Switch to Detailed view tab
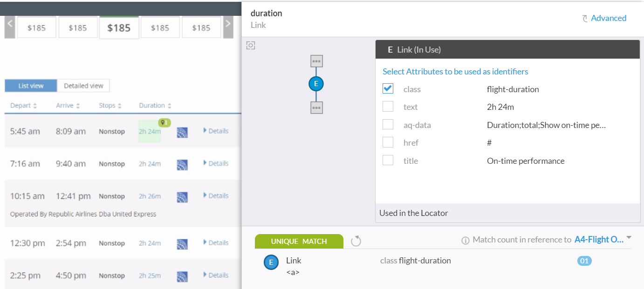 [83, 86]
